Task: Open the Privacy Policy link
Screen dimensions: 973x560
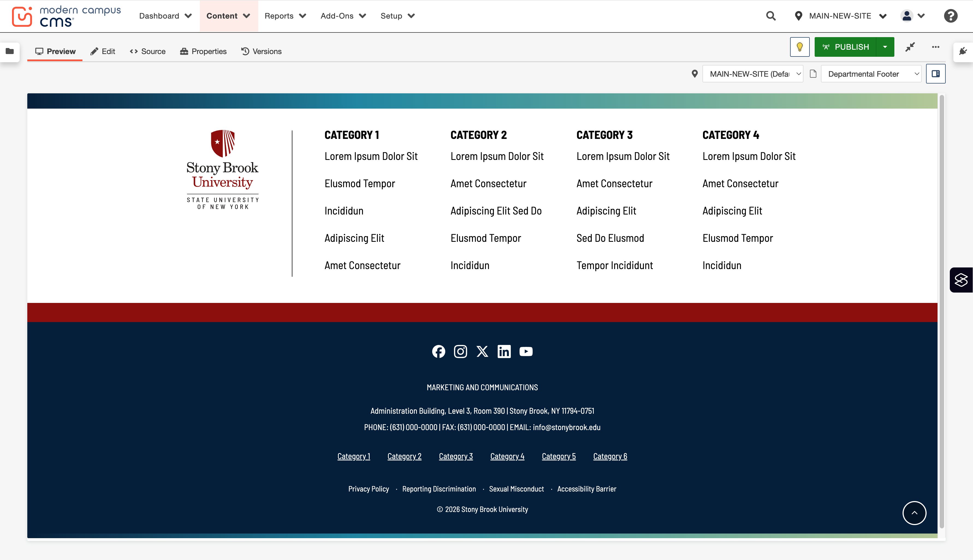Action: pyautogui.click(x=369, y=489)
